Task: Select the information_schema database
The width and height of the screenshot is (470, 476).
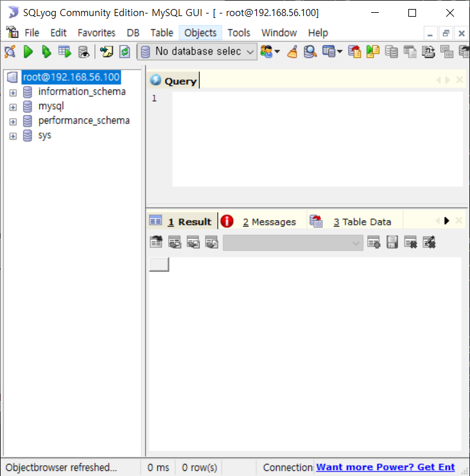Action: tap(82, 91)
